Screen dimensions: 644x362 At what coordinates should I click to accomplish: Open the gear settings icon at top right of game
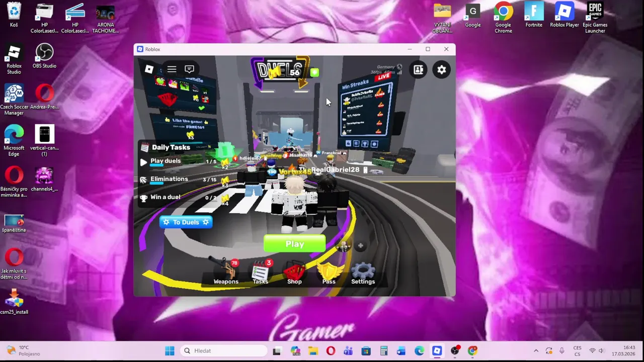(441, 70)
